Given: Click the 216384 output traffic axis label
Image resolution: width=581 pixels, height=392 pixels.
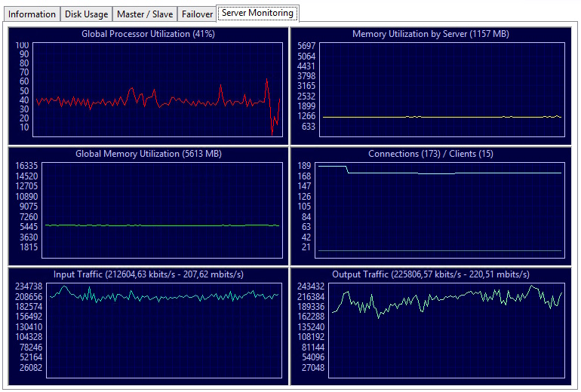Looking at the screenshot, I should pos(311,297).
